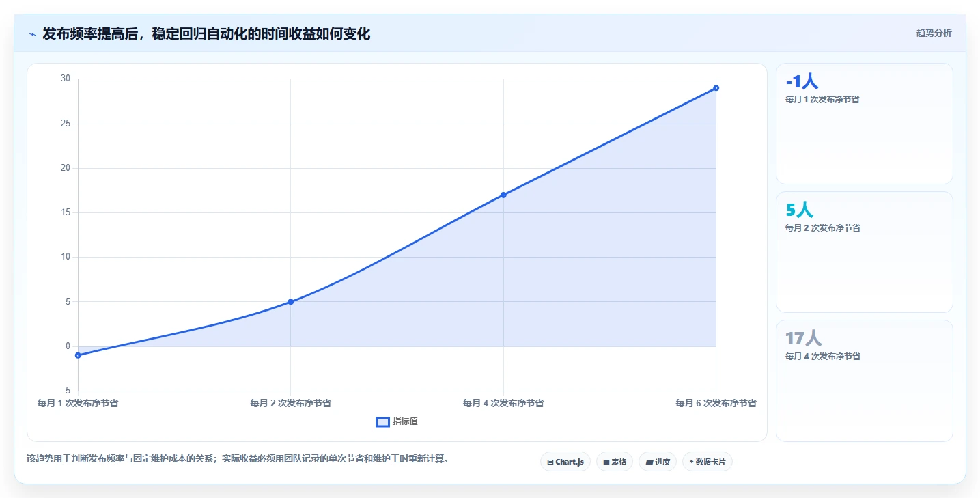
Task: Click the 趋势分析 label in header
Action: pyautogui.click(x=934, y=33)
